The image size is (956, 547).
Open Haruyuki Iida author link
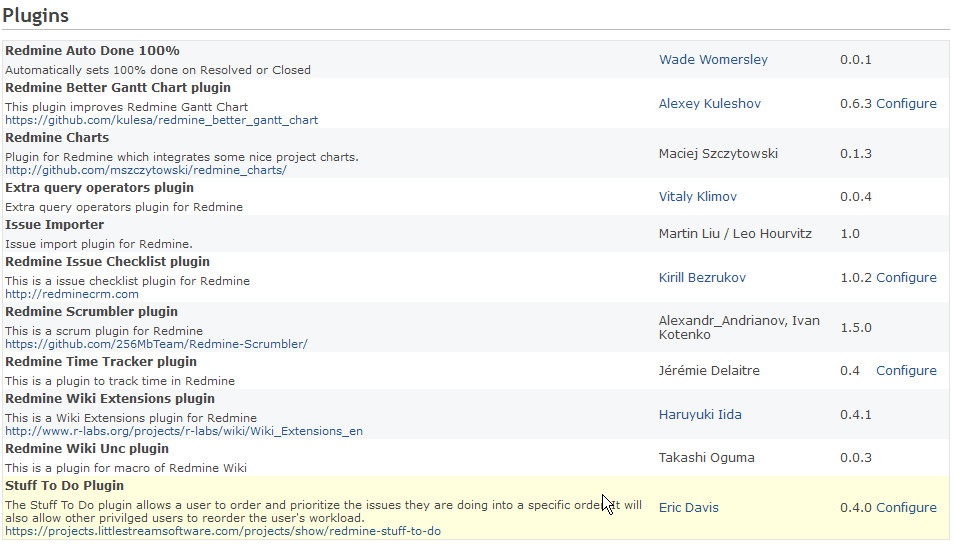click(x=700, y=415)
